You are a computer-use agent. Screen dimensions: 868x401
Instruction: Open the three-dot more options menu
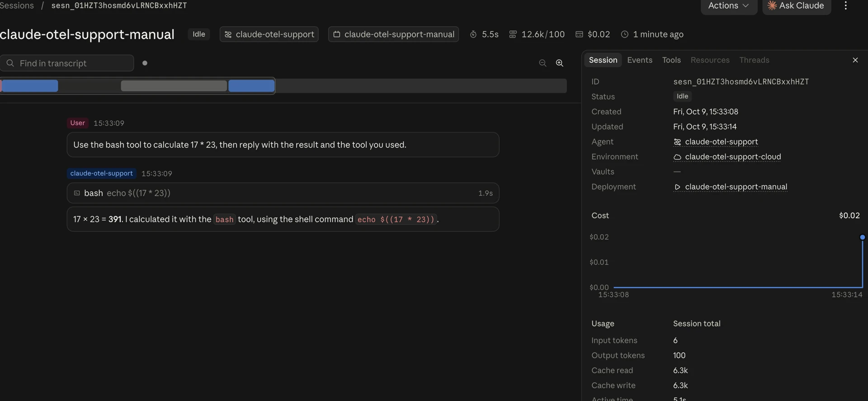[x=845, y=5]
